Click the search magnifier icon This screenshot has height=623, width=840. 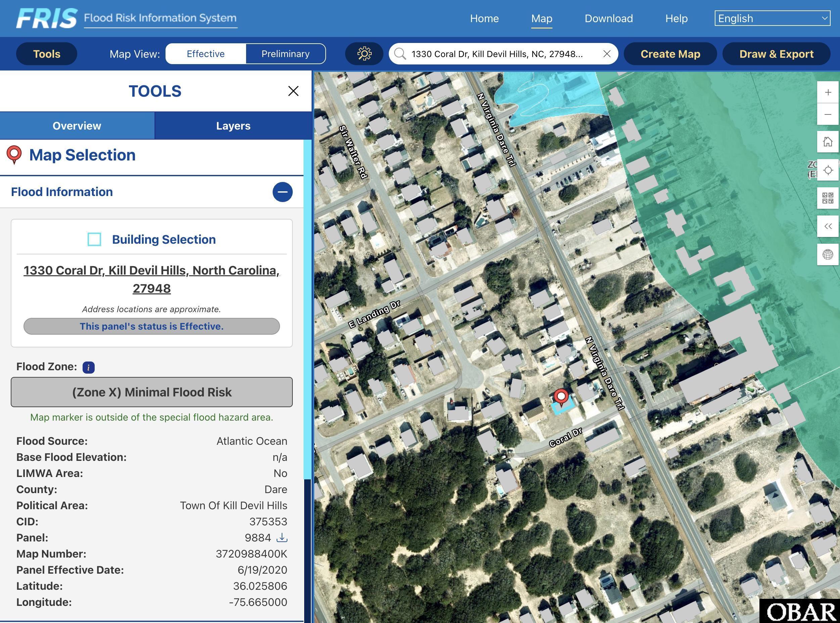pos(400,54)
